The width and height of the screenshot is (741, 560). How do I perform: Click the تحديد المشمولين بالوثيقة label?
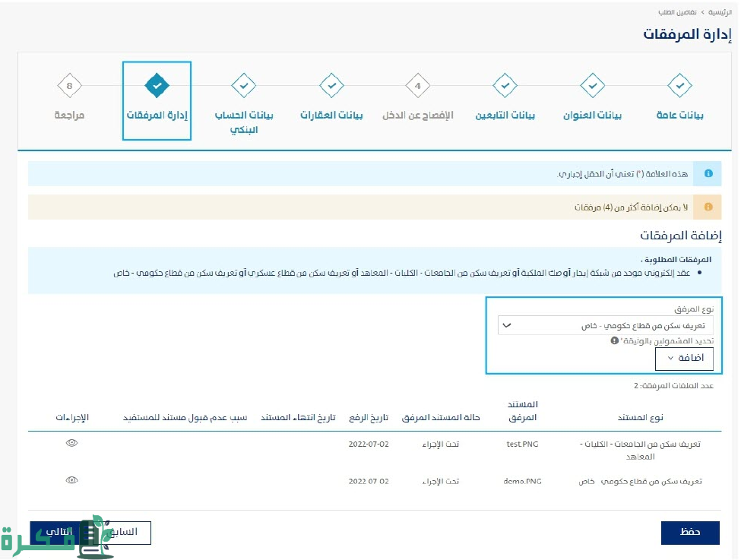tap(667, 341)
